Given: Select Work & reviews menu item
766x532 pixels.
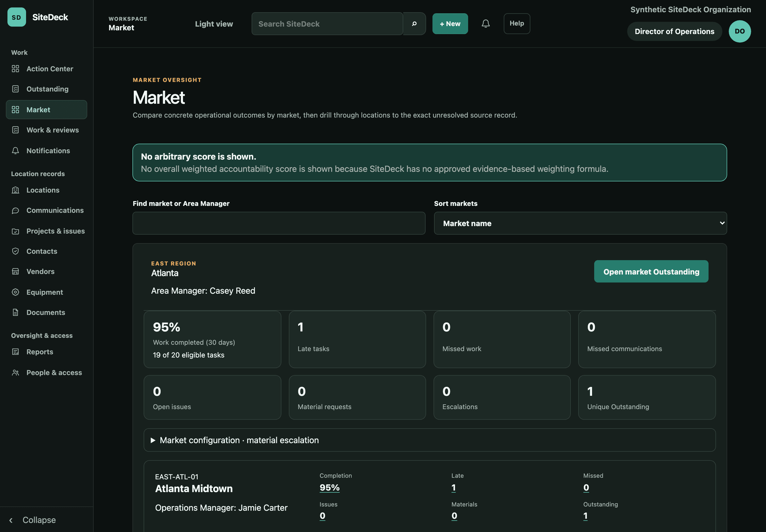Looking at the screenshot, I should click(x=46, y=130).
